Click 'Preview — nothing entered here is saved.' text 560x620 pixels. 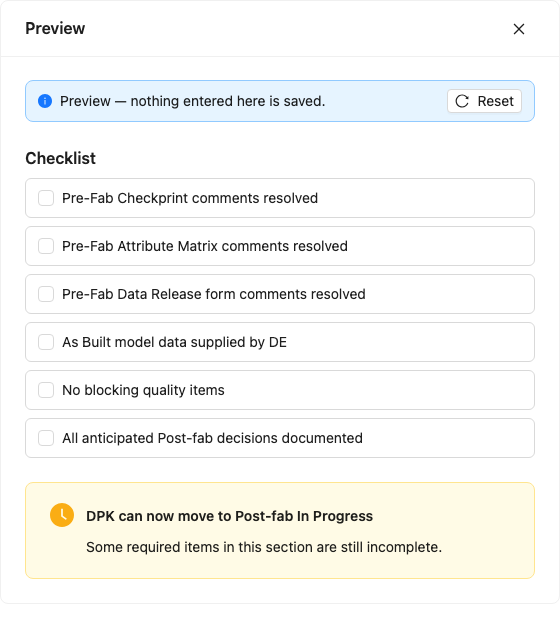click(x=192, y=101)
